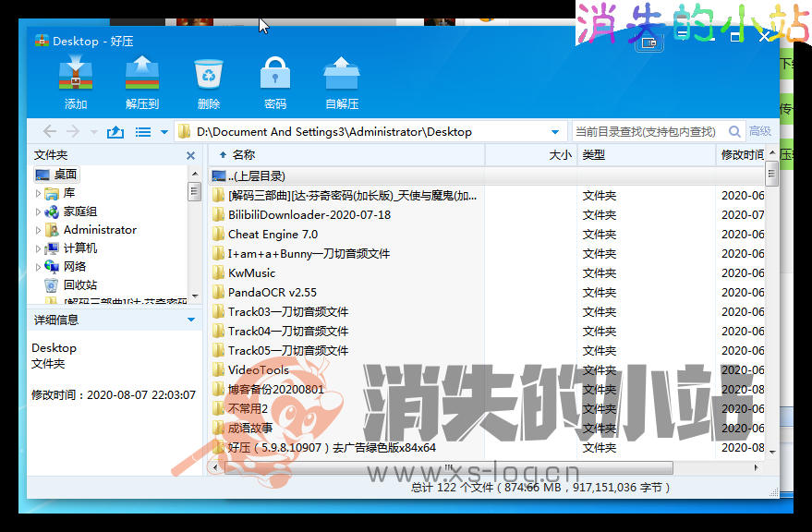Click the search magnifier icon

click(734, 131)
